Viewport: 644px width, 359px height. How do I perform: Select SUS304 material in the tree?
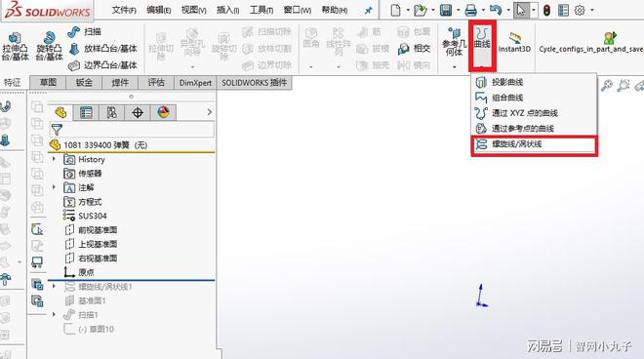tap(85, 216)
